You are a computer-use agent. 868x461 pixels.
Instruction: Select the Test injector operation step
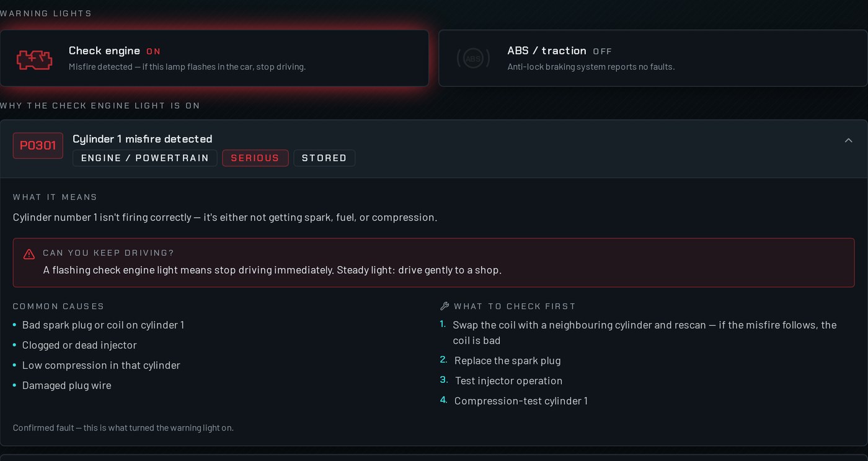click(508, 380)
